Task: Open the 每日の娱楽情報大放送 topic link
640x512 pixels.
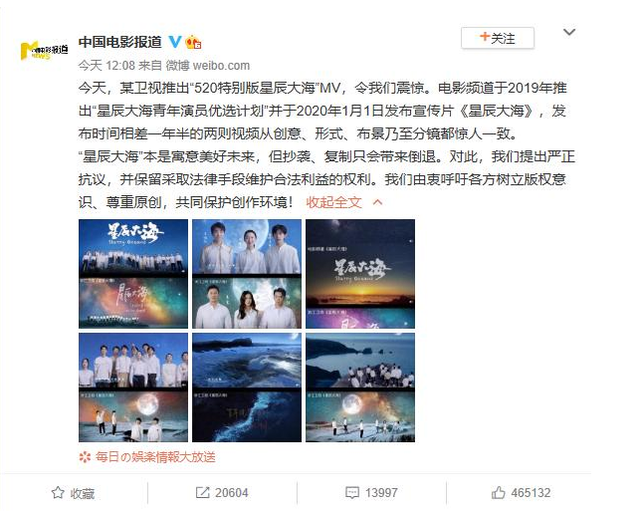Action: coord(155,456)
